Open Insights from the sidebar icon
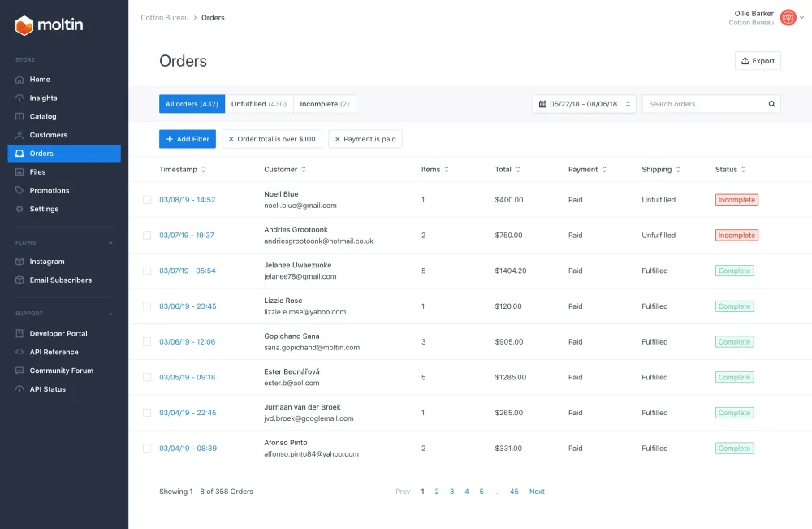The image size is (812, 529). 20,98
